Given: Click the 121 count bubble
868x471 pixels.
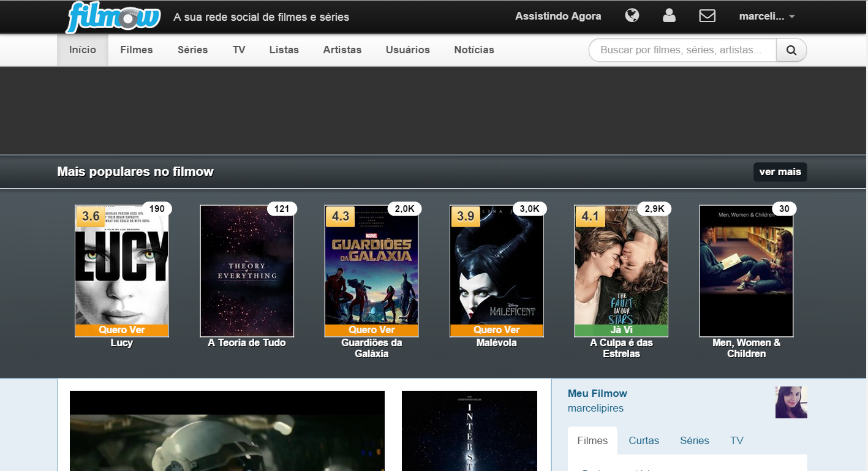Looking at the screenshot, I should point(282,209).
